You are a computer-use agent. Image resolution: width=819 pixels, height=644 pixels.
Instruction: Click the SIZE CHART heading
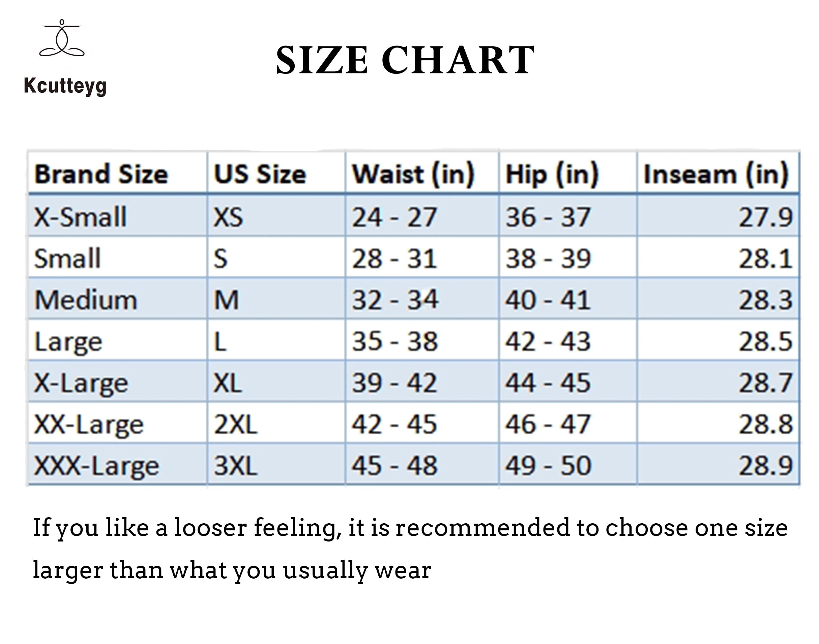[x=405, y=60]
